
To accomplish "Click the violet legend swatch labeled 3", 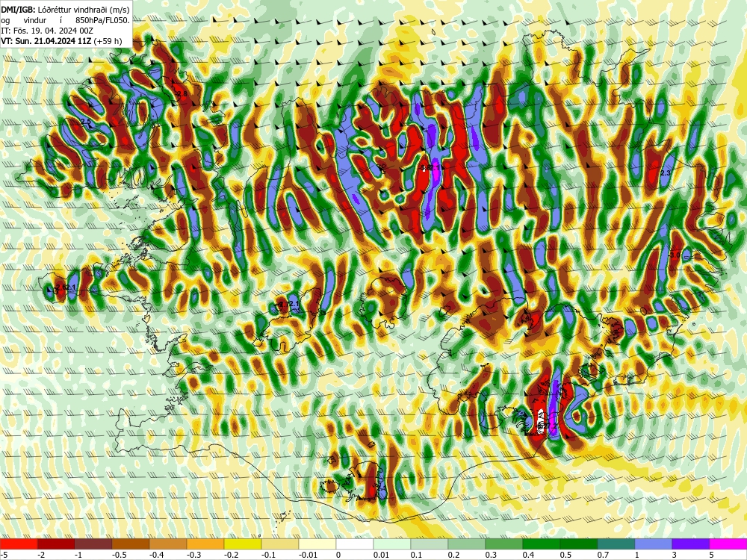I will point(691,544).
